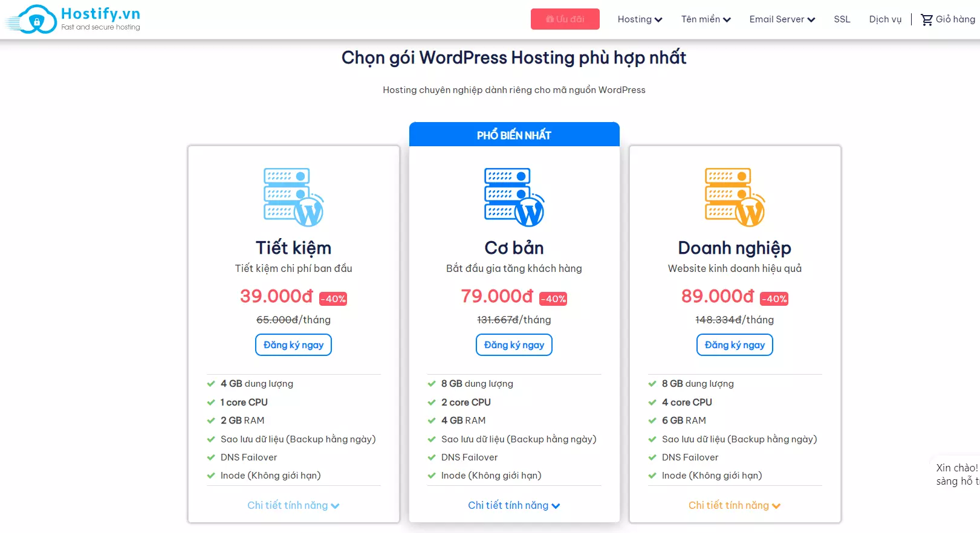
Task: Expand Chi tiết tính năng under Cơ bản
Action: tap(514, 505)
